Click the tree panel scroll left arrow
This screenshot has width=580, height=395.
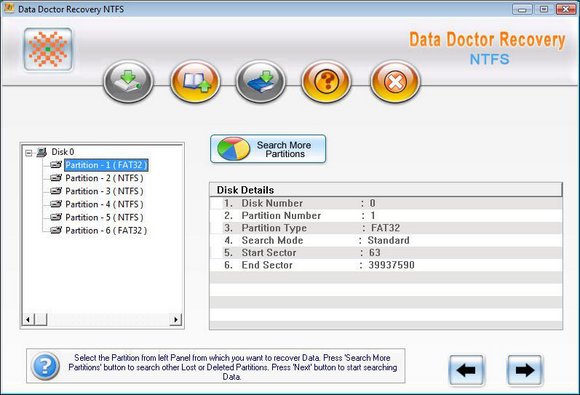coord(28,319)
